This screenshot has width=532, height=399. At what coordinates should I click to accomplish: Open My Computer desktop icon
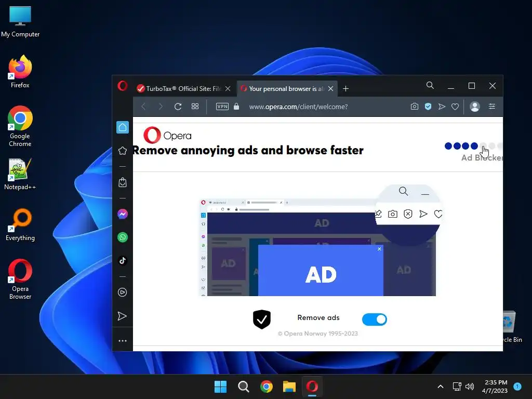[x=20, y=22]
